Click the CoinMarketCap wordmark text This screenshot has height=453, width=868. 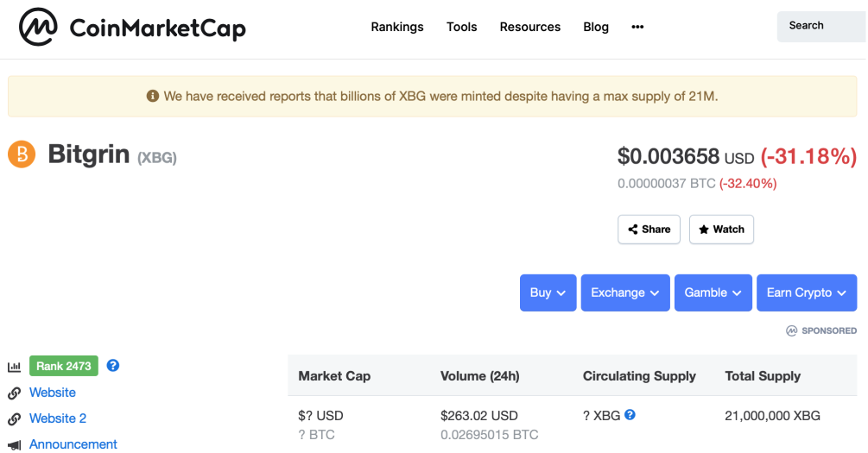tap(158, 28)
